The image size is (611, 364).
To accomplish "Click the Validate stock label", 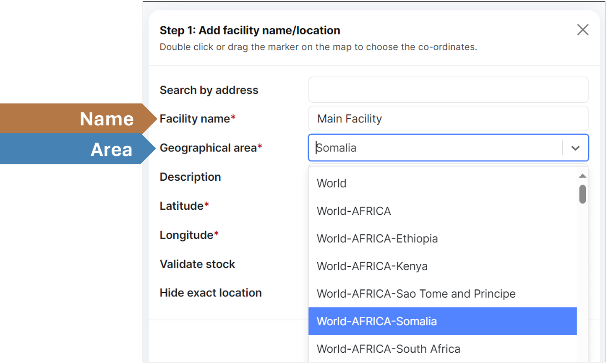I will pyautogui.click(x=197, y=264).
